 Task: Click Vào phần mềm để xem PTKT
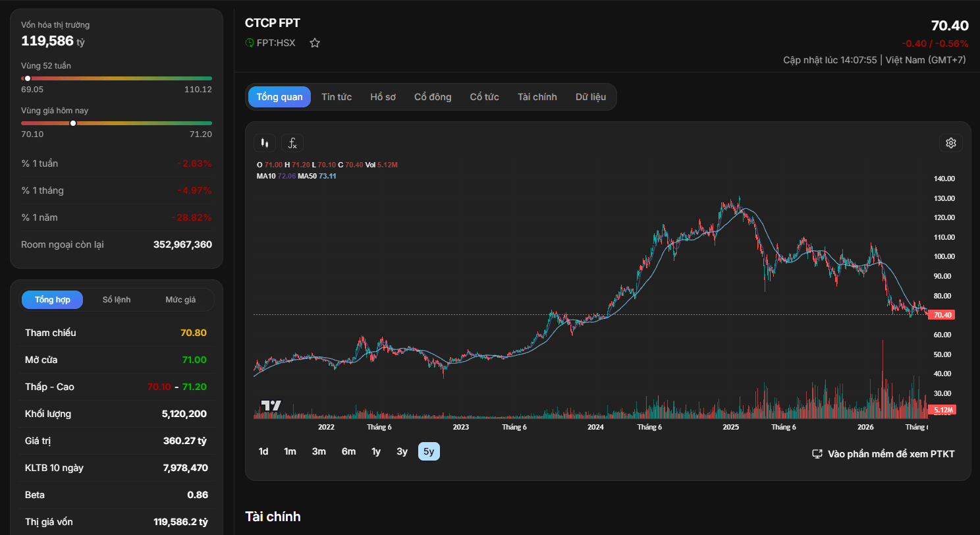tap(891, 454)
